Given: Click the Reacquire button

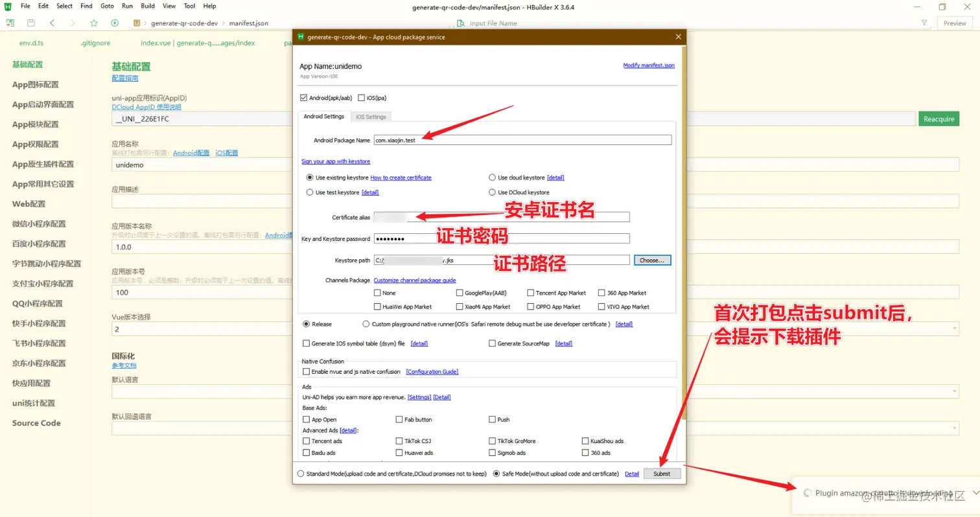Looking at the screenshot, I should 939,119.
